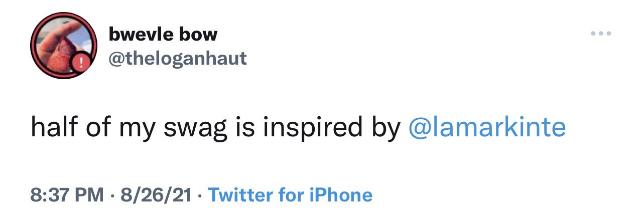Open bwevle bow's profile picture
Screen dimensions: 644x214
[x=63, y=46]
